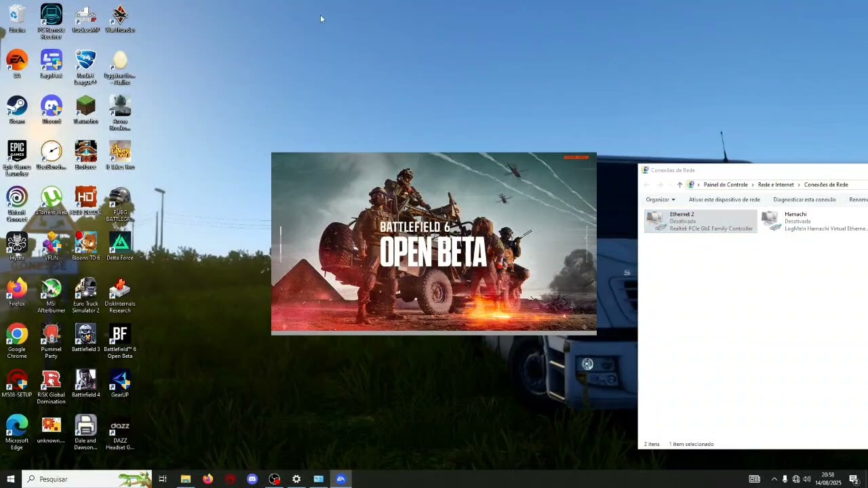This screenshot has height=488, width=868.
Task: Open the Windows Start menu
Action: pyautogui.click(x=11, y=479)
